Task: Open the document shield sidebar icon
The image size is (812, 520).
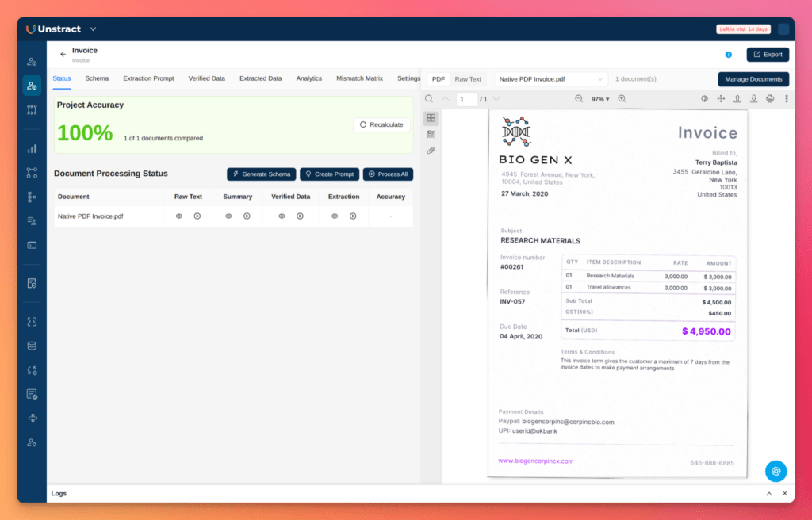Action: [32, 283]
